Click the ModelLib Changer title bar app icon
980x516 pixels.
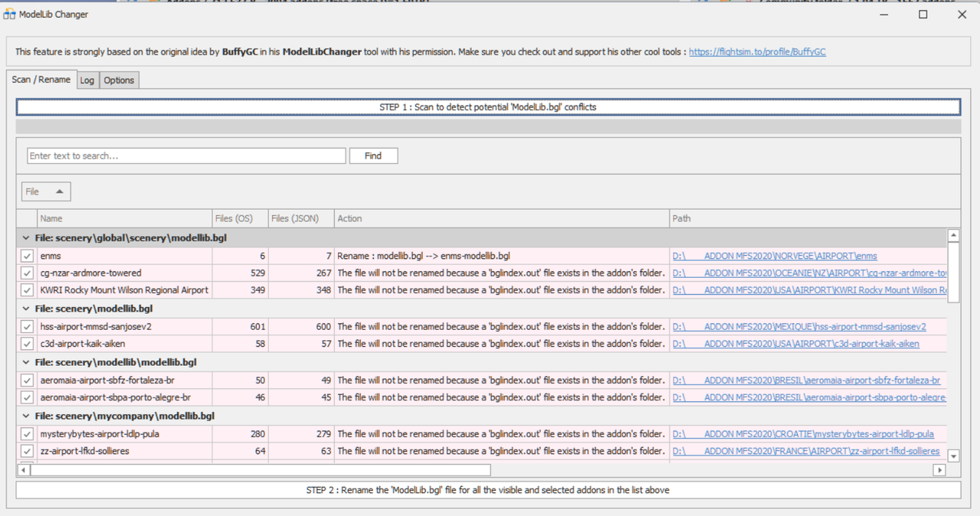tap(9, 14)
